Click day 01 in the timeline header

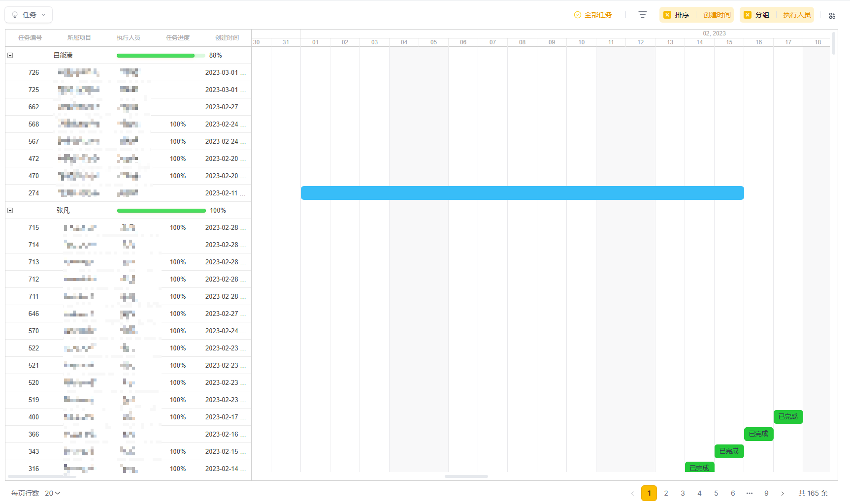coord(316,42)
